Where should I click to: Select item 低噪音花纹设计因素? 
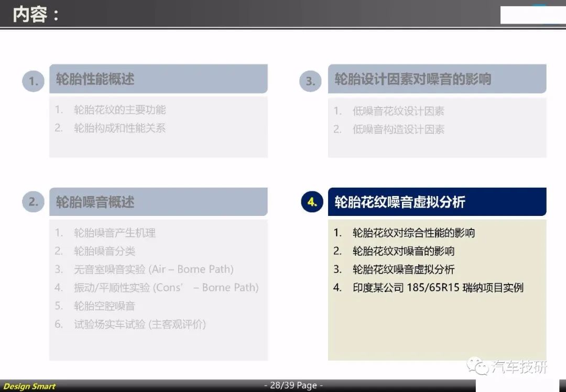coord(398,111)
